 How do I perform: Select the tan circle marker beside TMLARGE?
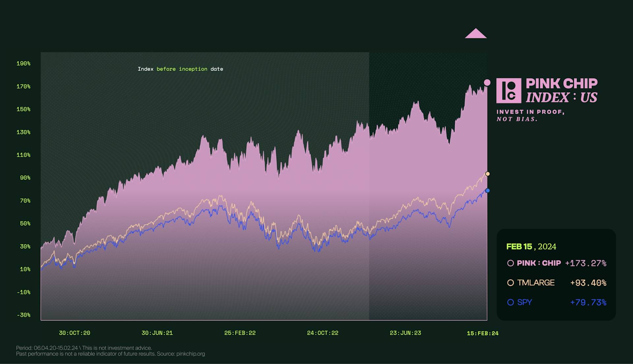click(511, 283)
